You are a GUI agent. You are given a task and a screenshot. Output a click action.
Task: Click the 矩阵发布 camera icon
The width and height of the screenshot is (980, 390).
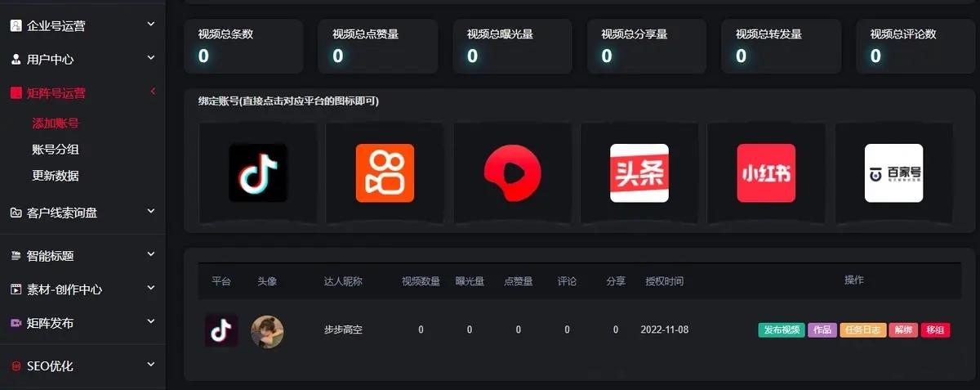coord(16,323)
